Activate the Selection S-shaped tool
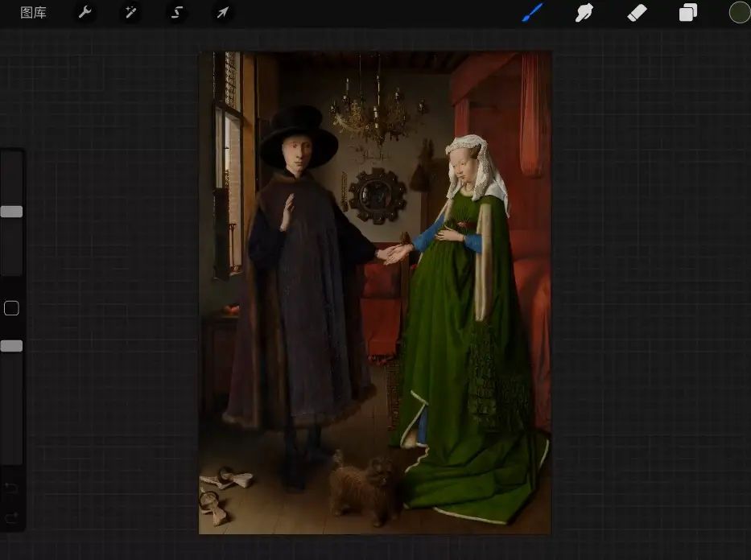Image resolution: width=751 pixels, height=560 pixels. (x=176, y=13)
